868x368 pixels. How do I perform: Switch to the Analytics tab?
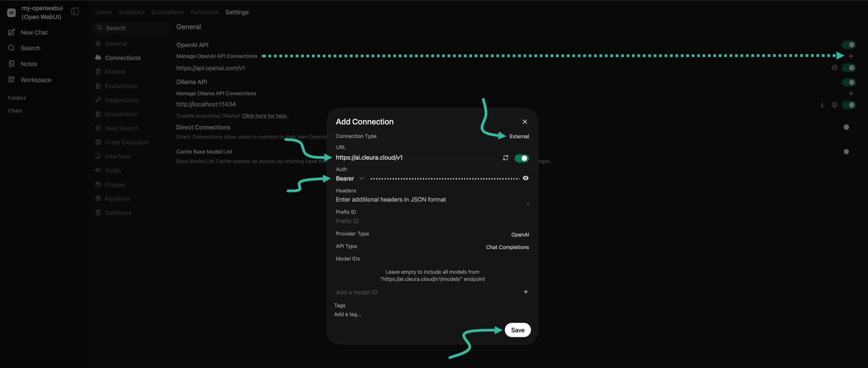tap(132, 12)
